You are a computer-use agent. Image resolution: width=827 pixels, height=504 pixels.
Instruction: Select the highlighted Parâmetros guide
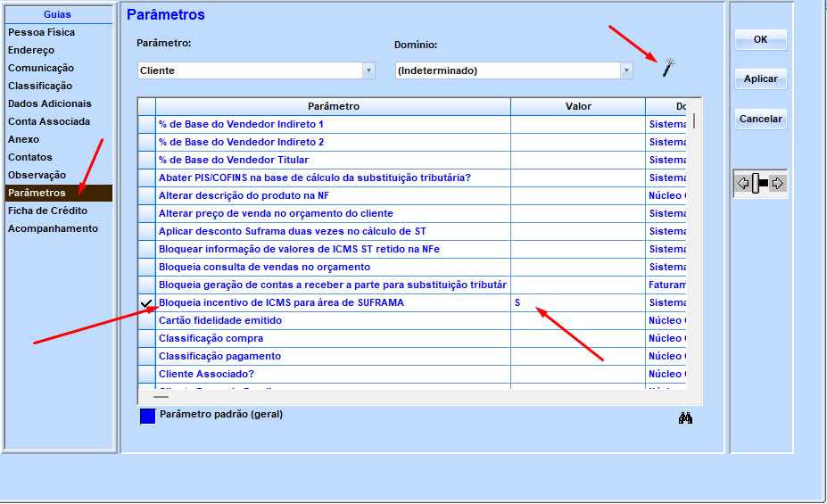(x=59, y=193)
